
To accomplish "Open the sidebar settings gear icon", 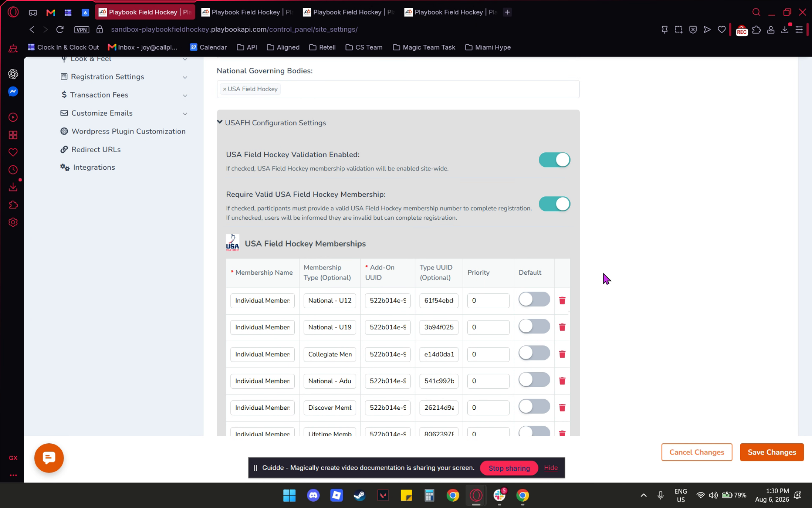I will click(13, 222).
